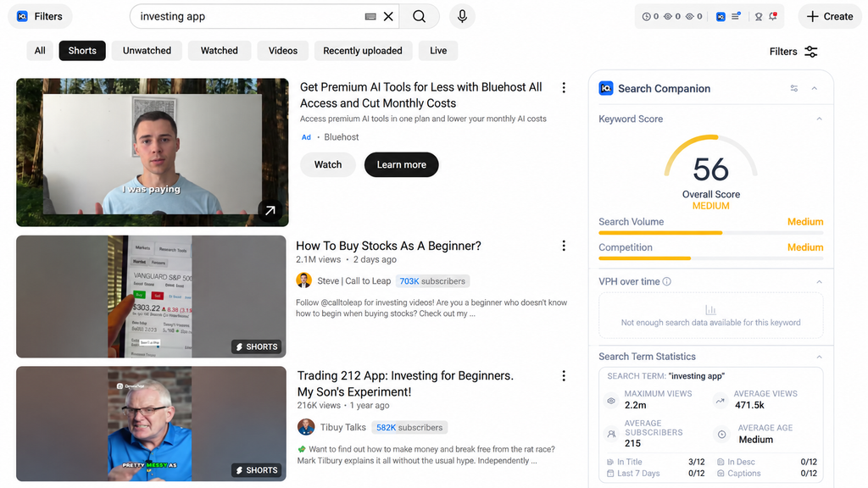Open the Bluehost ad video thumbnail
Image resolution: width=868 pixels, height=488 pixels.
pos(153,152)
